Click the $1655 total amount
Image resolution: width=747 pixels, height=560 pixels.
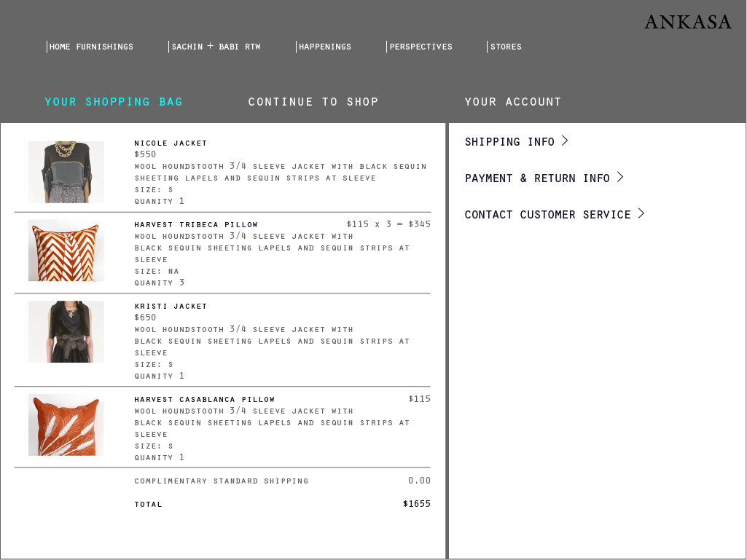pos(416,503)
